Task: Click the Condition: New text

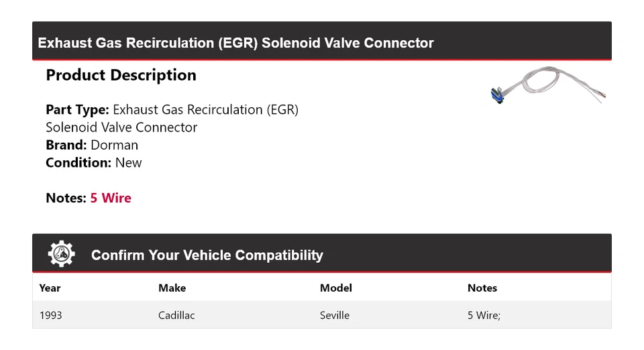Action: 94,162
